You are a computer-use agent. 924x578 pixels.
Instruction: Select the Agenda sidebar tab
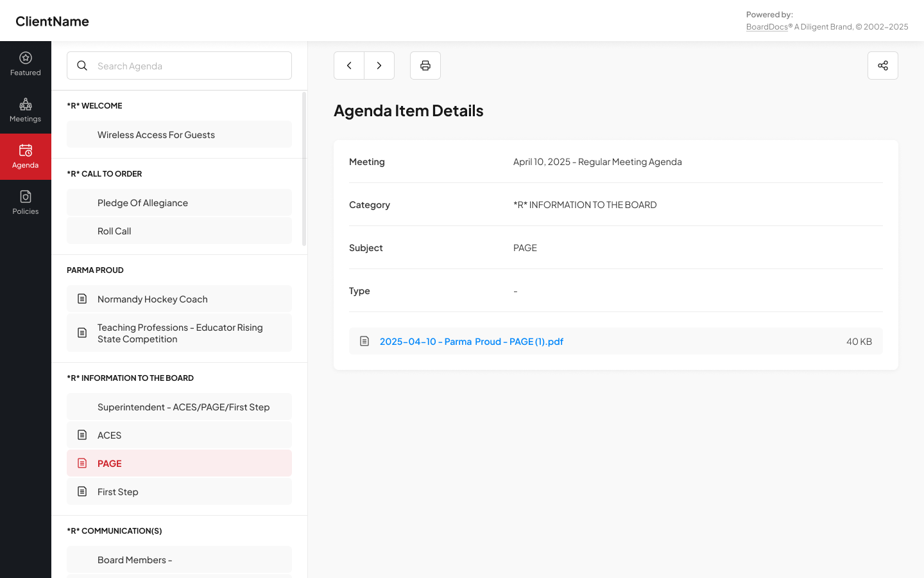point(26,157)
